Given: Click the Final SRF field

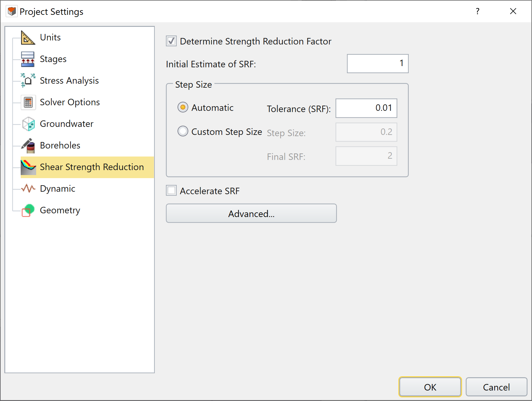Looking at the screenshot, I should coord(366,156).
